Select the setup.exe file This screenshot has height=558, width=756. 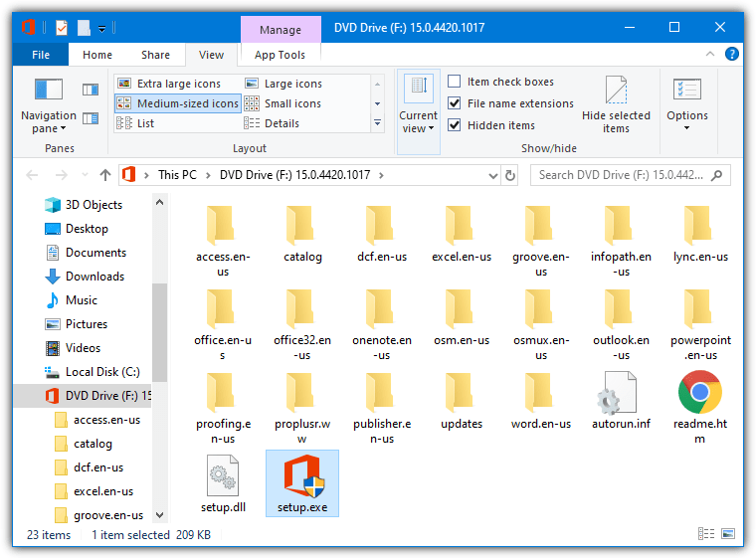pyautogui.click(x=302, y=483)
